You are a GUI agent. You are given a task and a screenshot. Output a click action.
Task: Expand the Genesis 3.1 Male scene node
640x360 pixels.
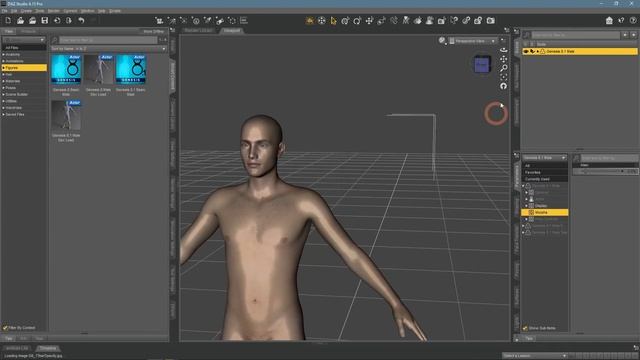point(538,51)
